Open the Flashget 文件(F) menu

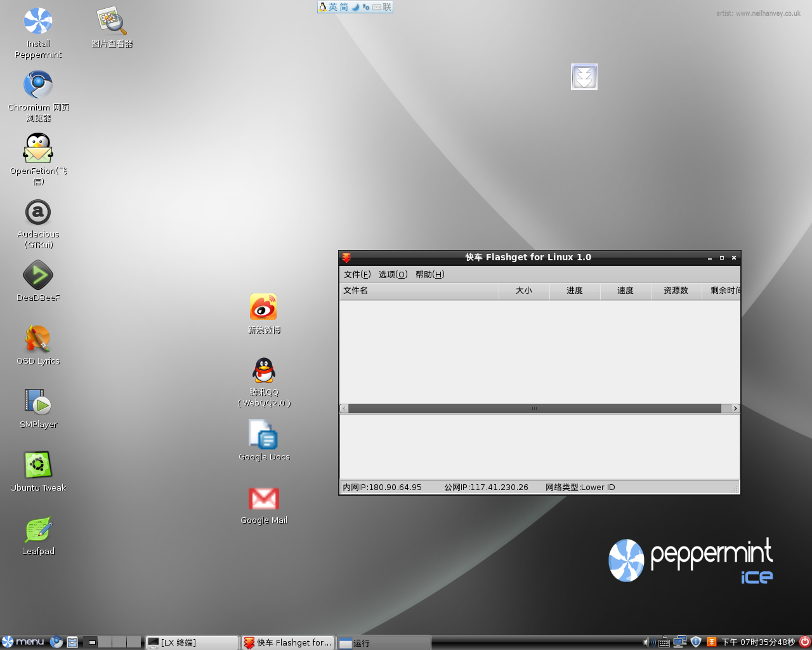click(x=357, y=274)
